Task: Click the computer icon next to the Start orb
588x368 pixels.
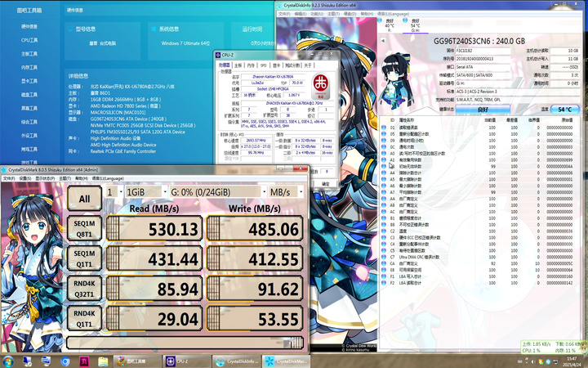Action: (28, 361)
